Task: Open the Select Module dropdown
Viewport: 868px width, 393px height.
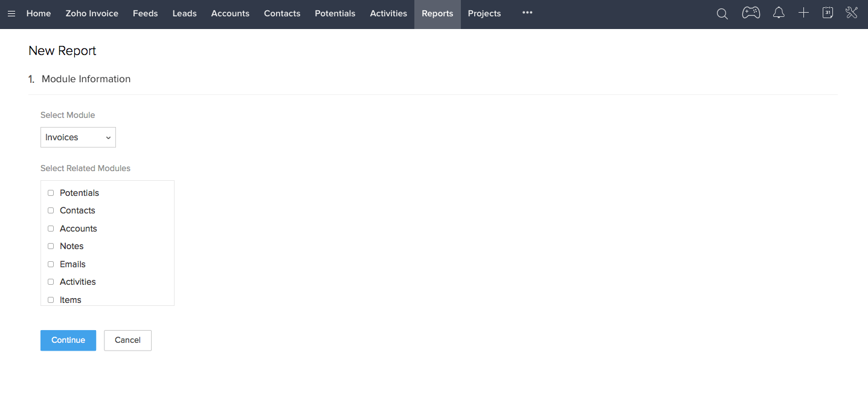Action: click(x=78, y=137)
